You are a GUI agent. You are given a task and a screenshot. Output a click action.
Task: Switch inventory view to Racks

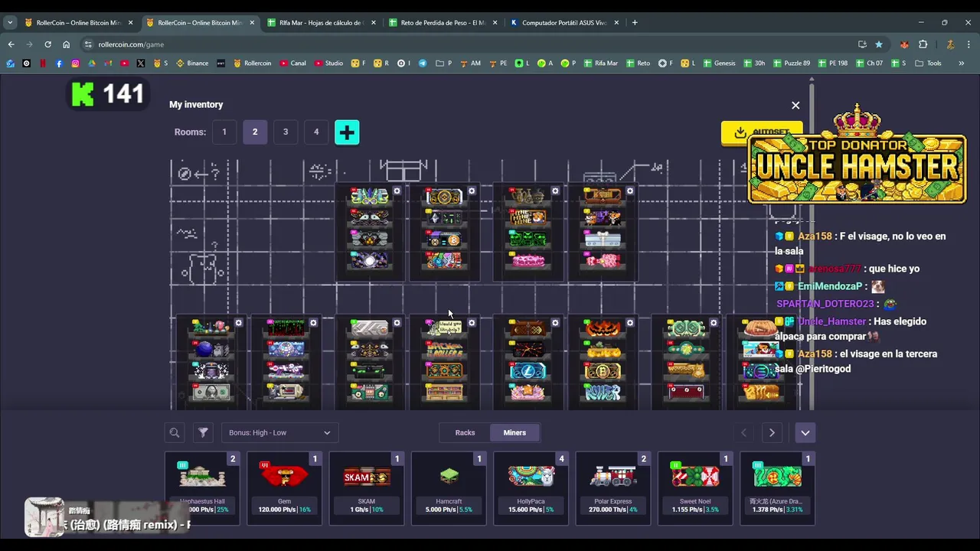(465, 432)
